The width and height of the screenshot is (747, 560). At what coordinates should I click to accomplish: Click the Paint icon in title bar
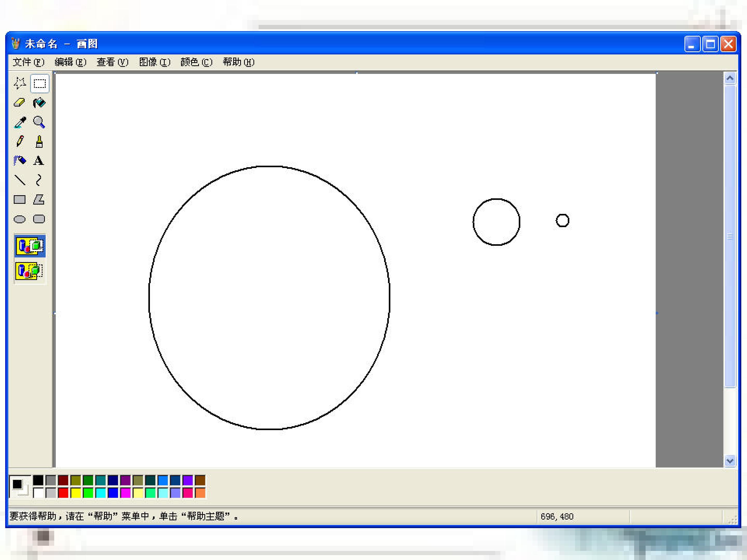(16, 44)
